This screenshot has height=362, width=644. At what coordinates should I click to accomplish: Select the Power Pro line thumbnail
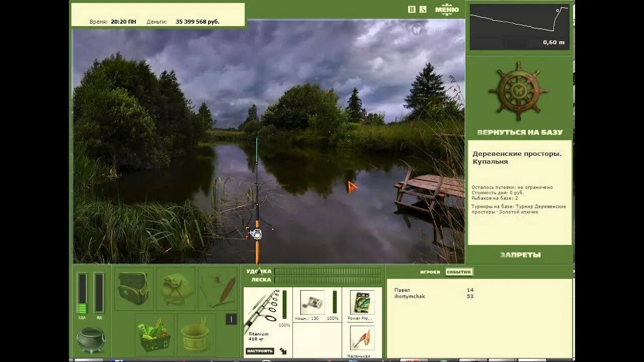pos(362,302)
